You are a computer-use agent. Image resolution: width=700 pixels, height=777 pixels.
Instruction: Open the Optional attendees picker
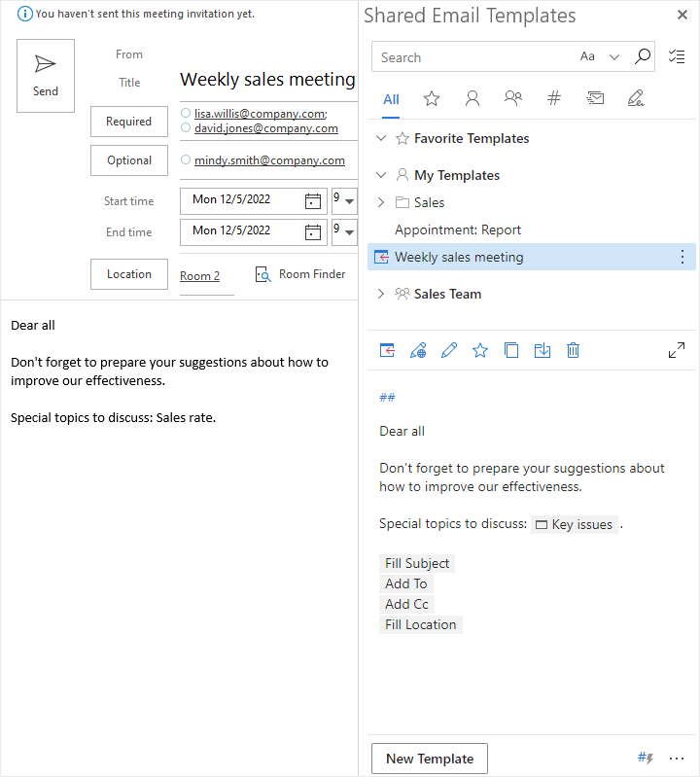(128, 160)
